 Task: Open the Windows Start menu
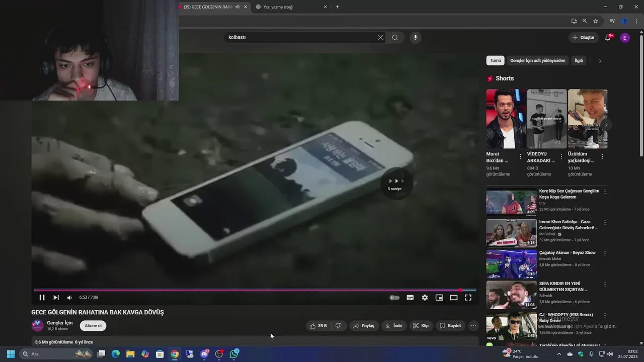pyautogui.click(x=11, y=354)
